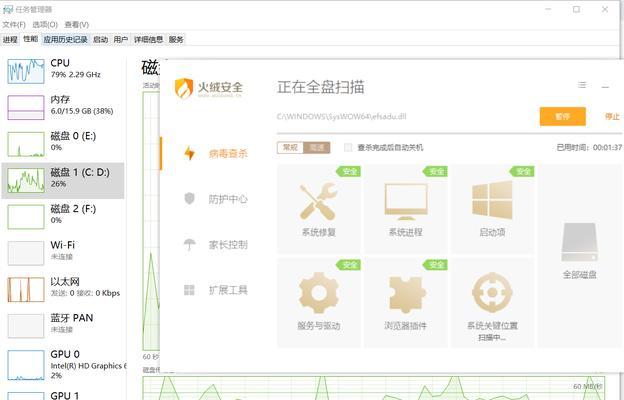The width and height of the screenshot is (624, 400).
Task: Select the 扩展工具 grid icon
Action: (x=189, y=290)
